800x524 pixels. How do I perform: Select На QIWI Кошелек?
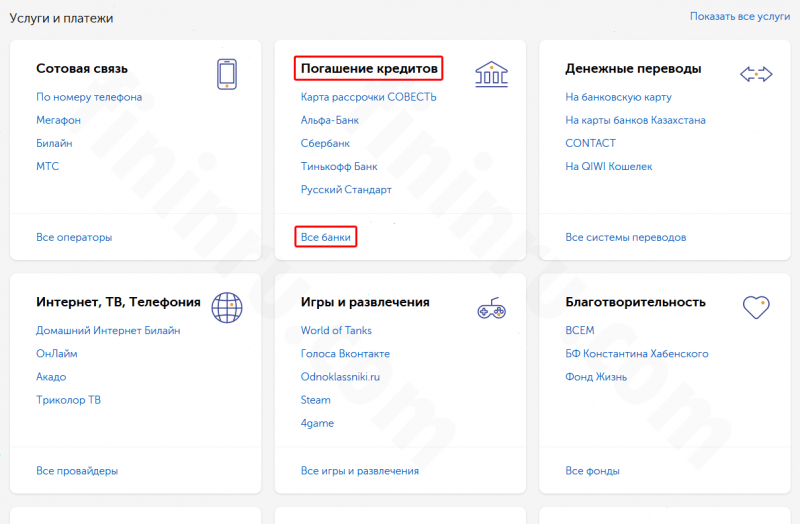609,166
